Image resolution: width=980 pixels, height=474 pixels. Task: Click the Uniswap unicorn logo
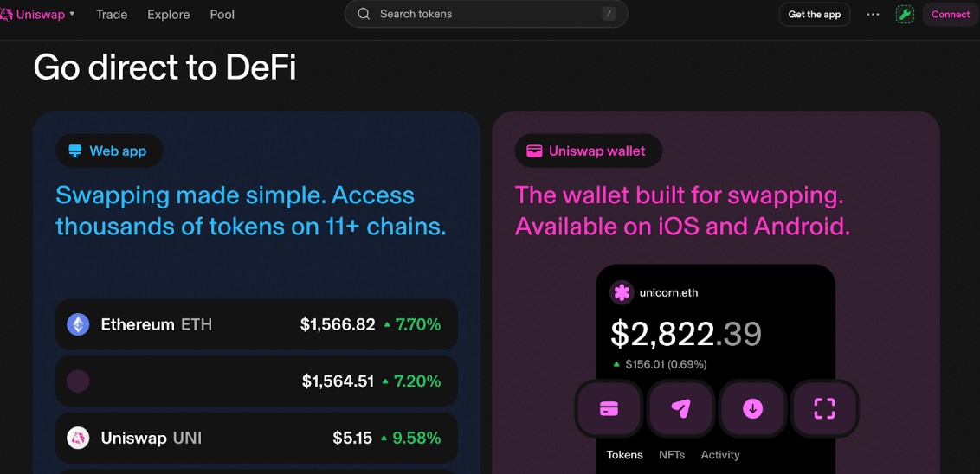tap(6, 14)
